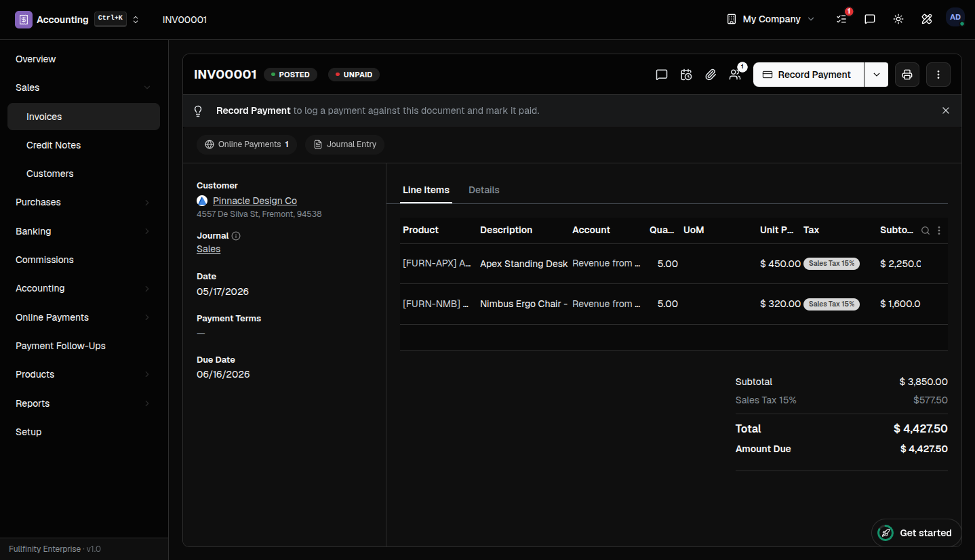Open the Online Payments smart button
The height and width of the screenshot is (560, 975).
(247, 144)
